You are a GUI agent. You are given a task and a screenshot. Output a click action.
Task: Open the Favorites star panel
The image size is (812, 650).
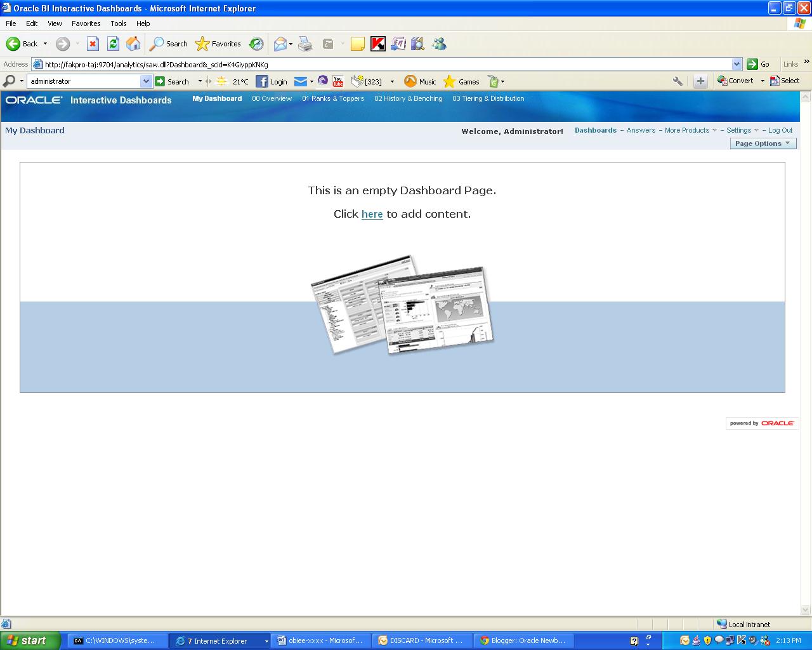pyautogui.click(x=218, y=44)
